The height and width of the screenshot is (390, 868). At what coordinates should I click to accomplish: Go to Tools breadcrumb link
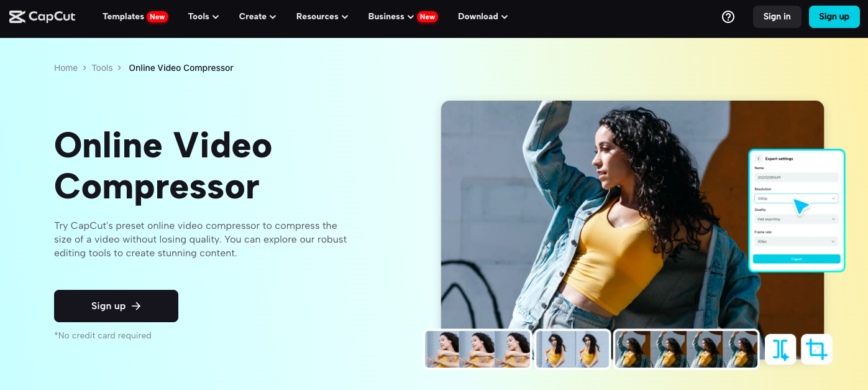point(102,68)
